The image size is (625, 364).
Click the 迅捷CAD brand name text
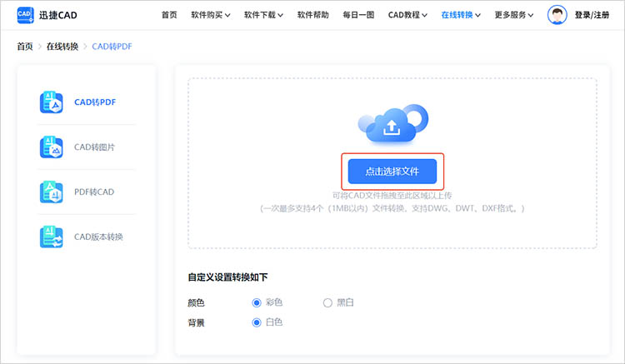pos(58,15)
